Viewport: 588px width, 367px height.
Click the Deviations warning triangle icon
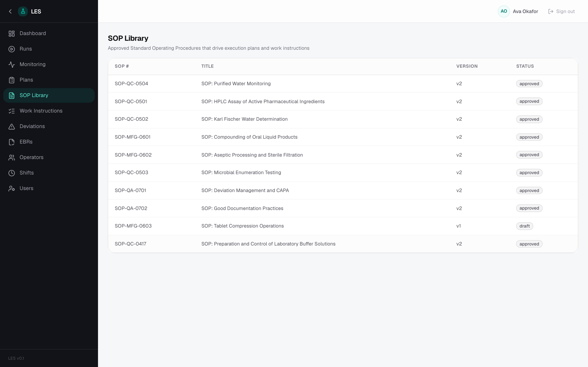12,126
